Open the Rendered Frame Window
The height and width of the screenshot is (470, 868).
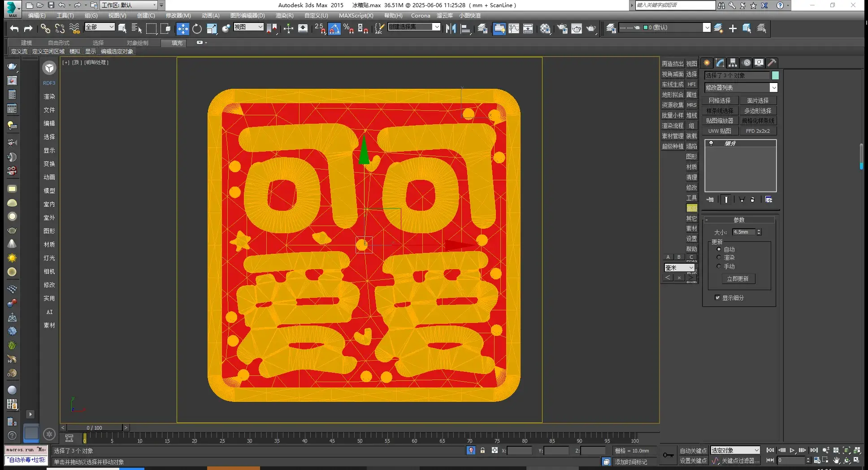click(x=577, y=29)
